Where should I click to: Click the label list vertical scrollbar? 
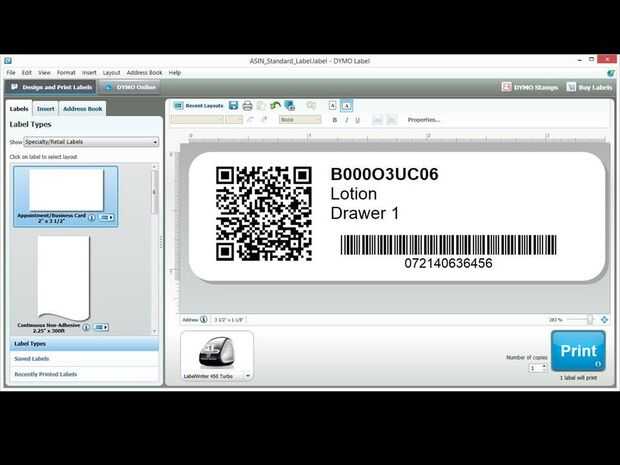tap(155, 192)
